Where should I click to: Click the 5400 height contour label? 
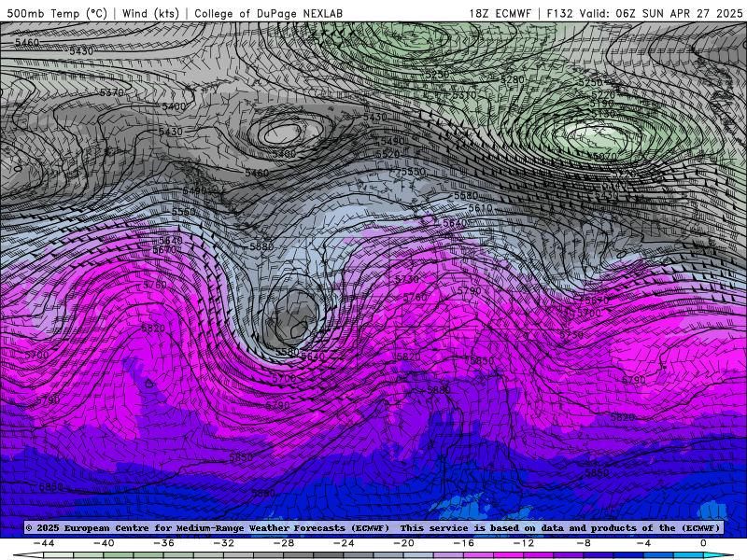[x=174, y=106]
